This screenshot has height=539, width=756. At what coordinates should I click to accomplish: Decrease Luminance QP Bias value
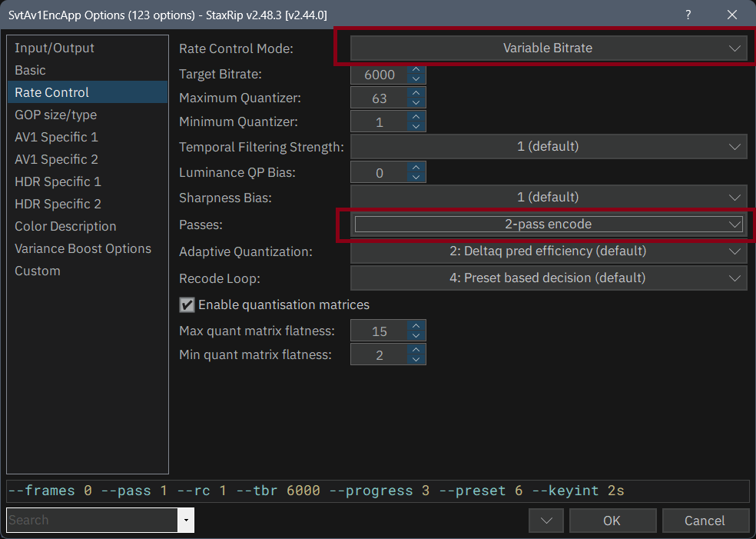point(416,177)
